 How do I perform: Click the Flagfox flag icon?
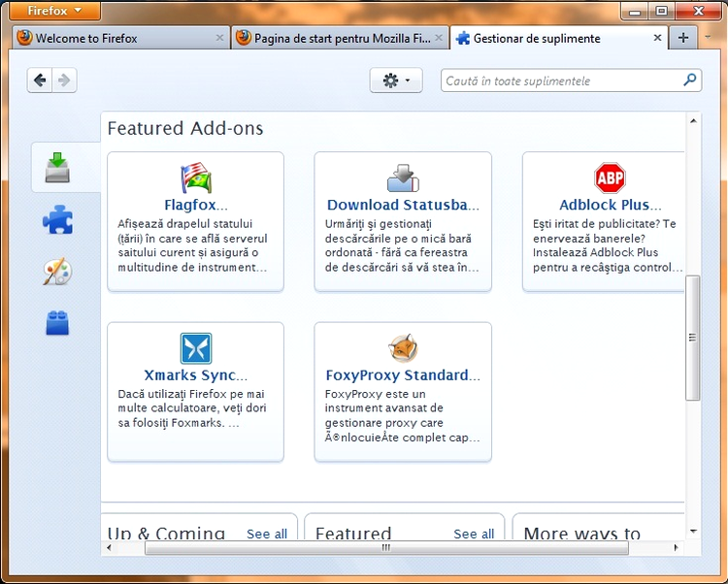[x=196, y=178]
